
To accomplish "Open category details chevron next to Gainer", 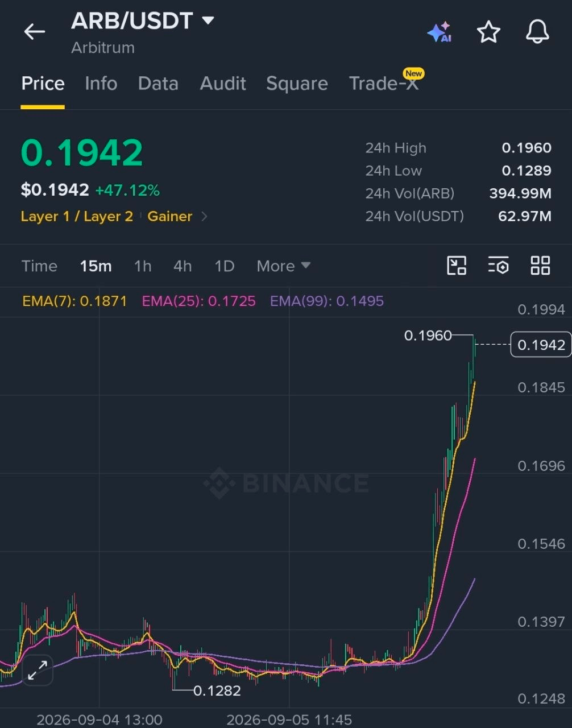I will click(x=205, y=217).
